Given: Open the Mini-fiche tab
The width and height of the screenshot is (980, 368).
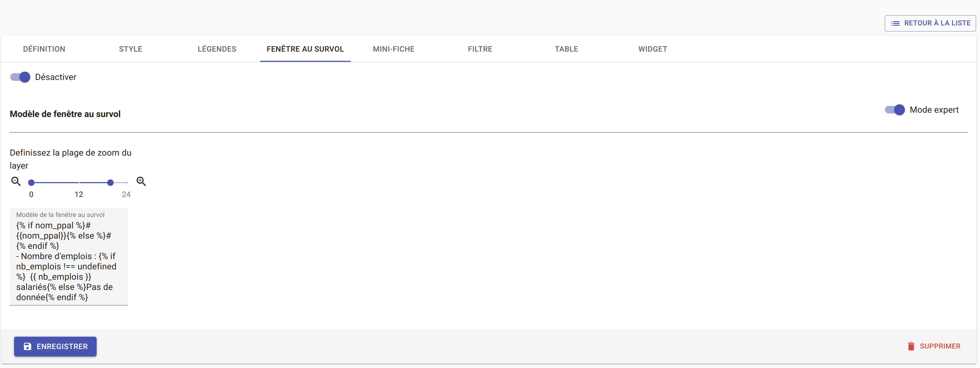Looking at the screenshot, I should coord(394,49).
